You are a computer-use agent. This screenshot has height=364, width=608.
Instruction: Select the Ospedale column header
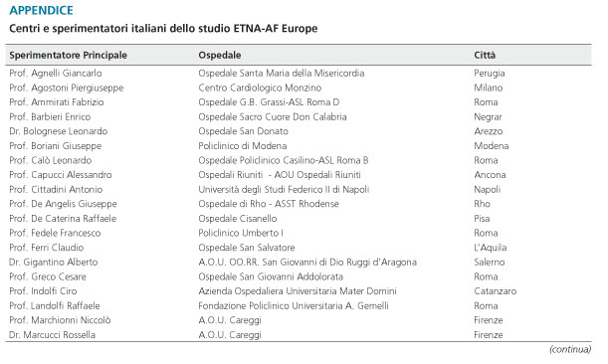[220, 55]
